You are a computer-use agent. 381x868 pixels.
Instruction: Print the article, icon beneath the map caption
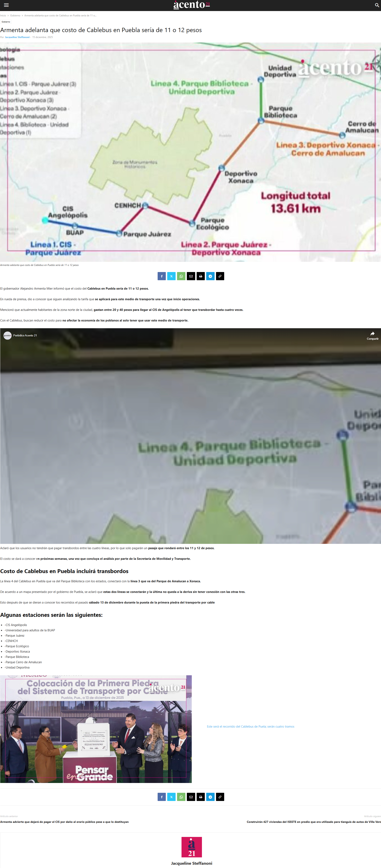tap(201, 276)
